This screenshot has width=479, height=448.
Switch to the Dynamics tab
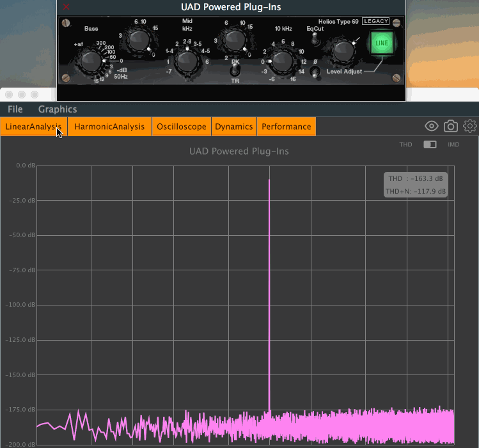234,127
